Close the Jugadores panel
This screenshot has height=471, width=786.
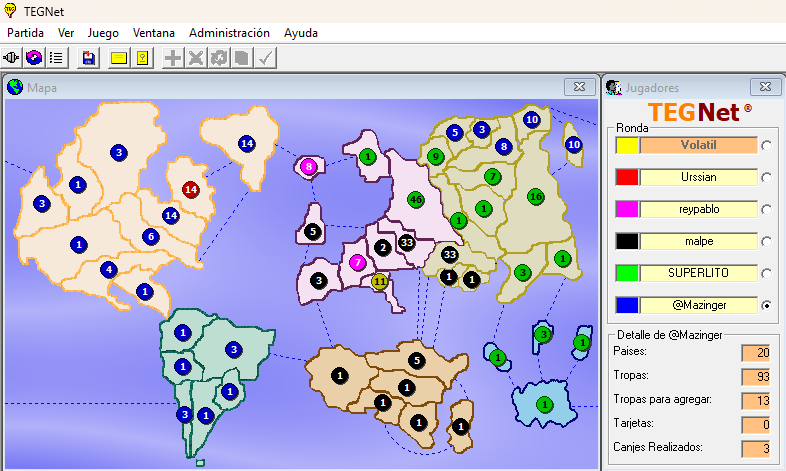pyautogui.click(x=765, y=87)
